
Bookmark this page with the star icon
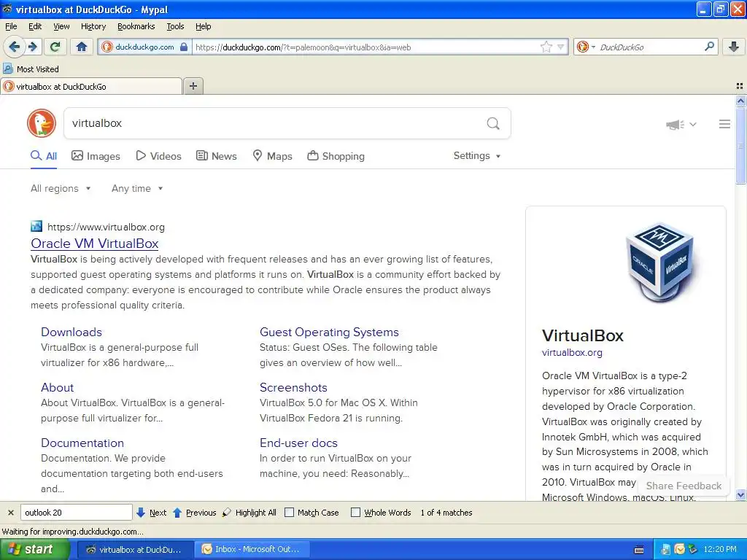click(546, 47)
